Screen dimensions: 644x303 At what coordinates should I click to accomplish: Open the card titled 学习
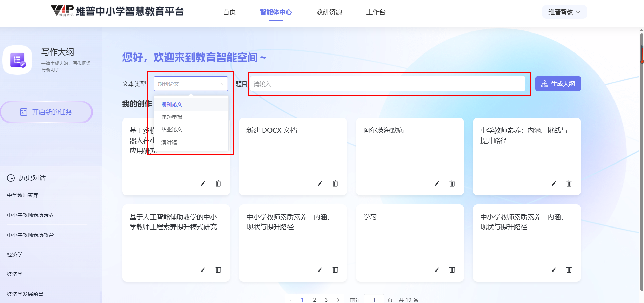370,217
